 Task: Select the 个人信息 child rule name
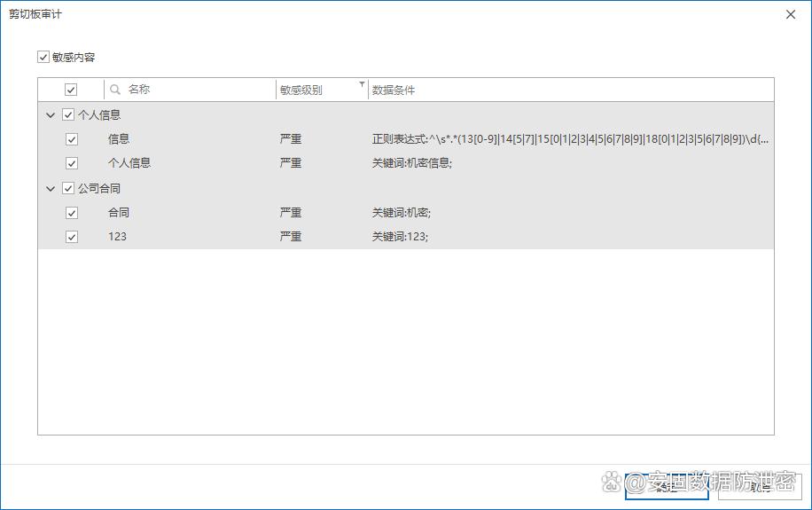129,162
